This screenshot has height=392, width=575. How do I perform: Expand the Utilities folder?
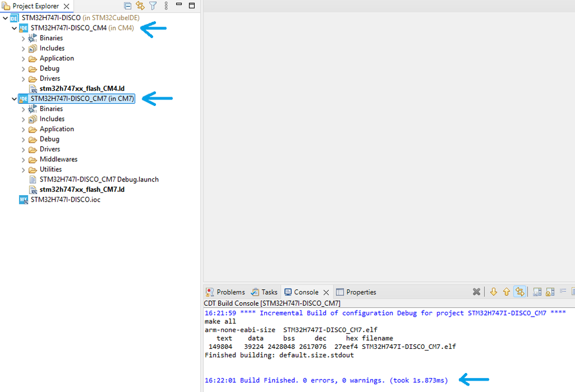point(23,170)
